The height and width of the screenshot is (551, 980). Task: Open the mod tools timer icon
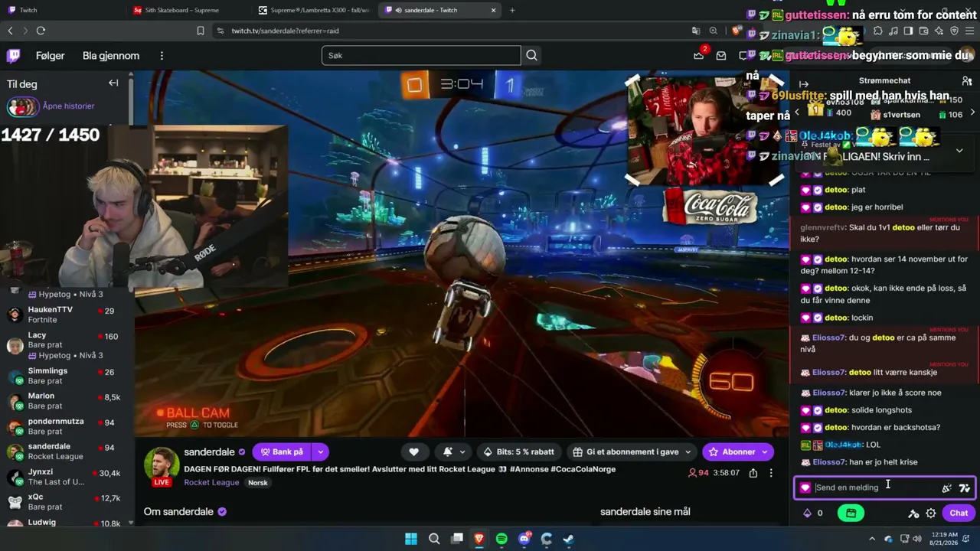(x=913, y=514)
